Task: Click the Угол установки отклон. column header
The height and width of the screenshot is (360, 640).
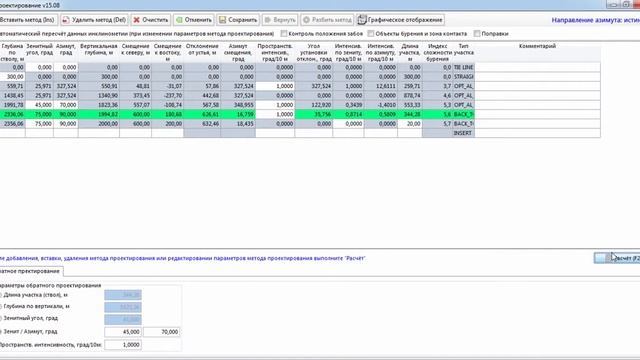Action: point(314,52)
